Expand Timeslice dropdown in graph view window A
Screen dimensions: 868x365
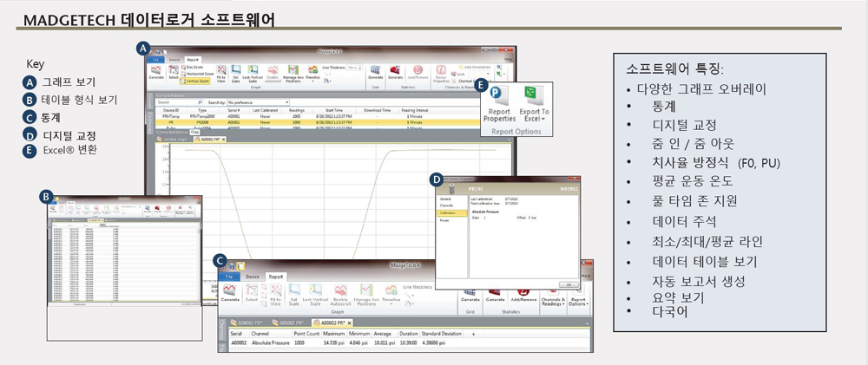click(312, 75)
